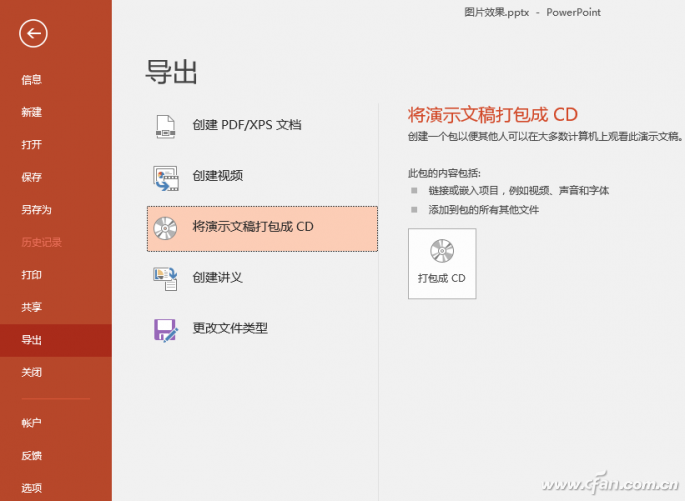
Task: Choose 打开 from the sidebar
Action: [x=32, y=145]
